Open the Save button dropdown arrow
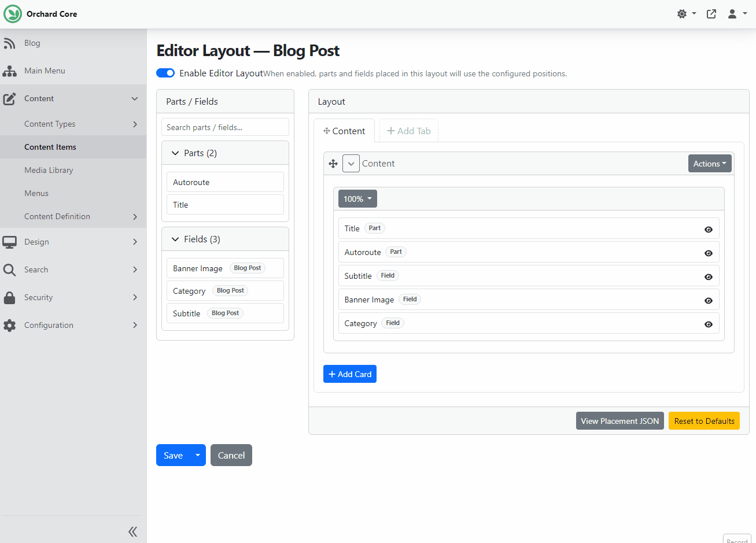Image resolution: width=756 pixels, height=543 pixels. pos(198,455)
